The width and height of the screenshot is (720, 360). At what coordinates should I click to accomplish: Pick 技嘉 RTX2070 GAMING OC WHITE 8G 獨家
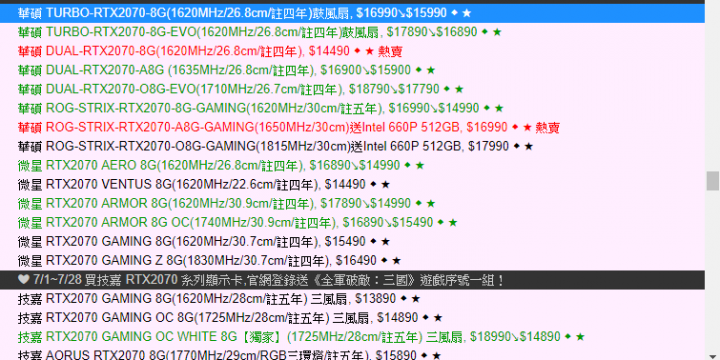352,337
